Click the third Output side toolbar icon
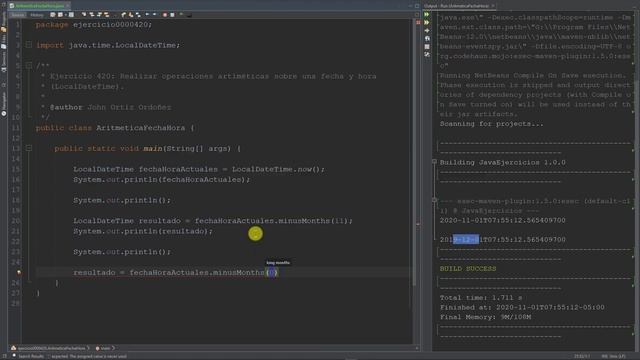The image size is (640, 360). pos(427,31)
